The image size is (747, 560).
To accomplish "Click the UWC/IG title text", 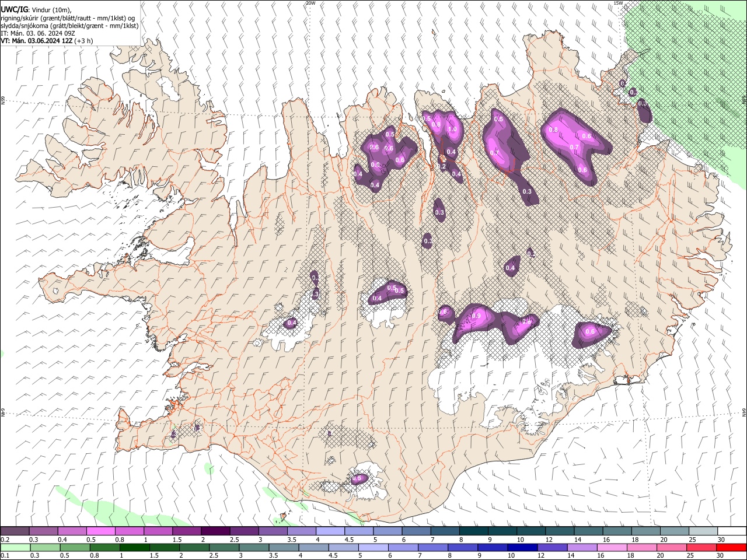I will click(14, 9).
